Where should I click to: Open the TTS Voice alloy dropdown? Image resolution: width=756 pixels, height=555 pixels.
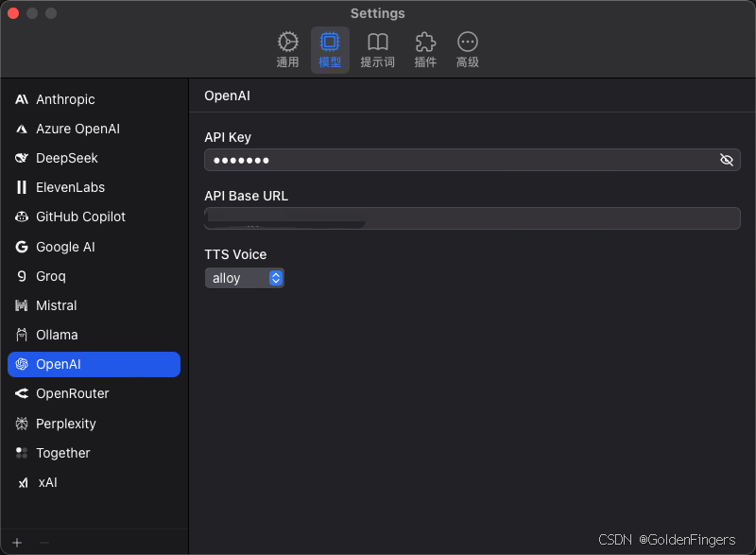pos(245,278)
